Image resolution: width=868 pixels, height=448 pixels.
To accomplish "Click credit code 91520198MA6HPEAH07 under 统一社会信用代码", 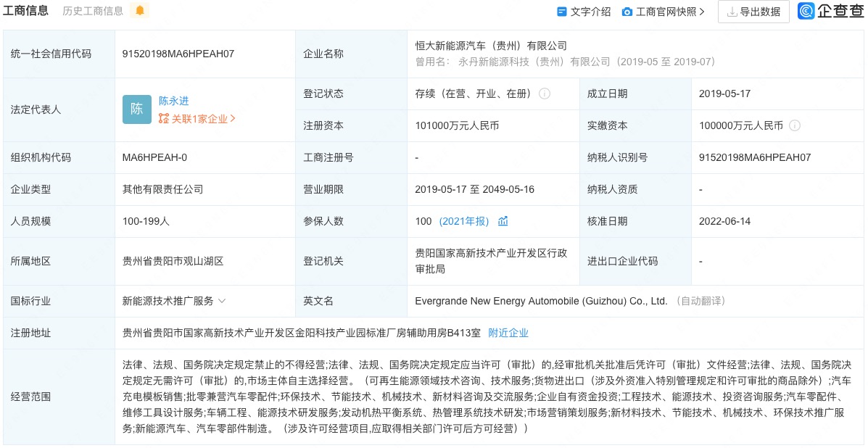I will pos(178,54).
